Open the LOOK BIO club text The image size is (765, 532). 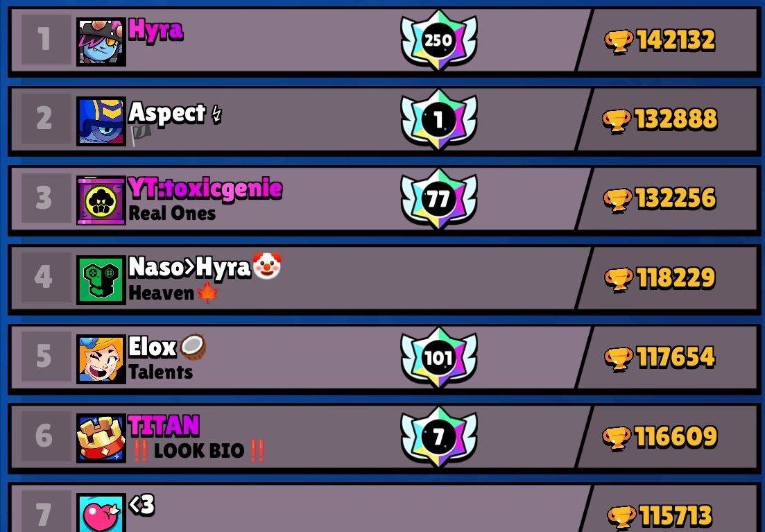coord(198,450)
